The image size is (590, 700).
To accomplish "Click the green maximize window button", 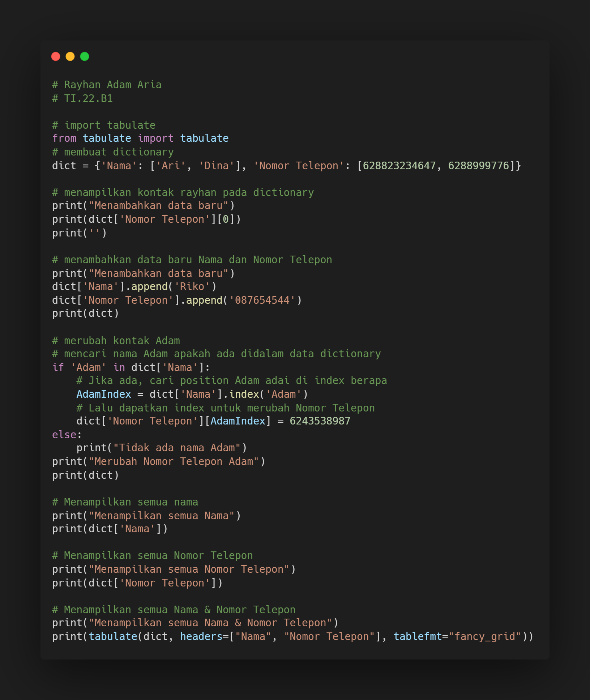I will click(84, 56).
